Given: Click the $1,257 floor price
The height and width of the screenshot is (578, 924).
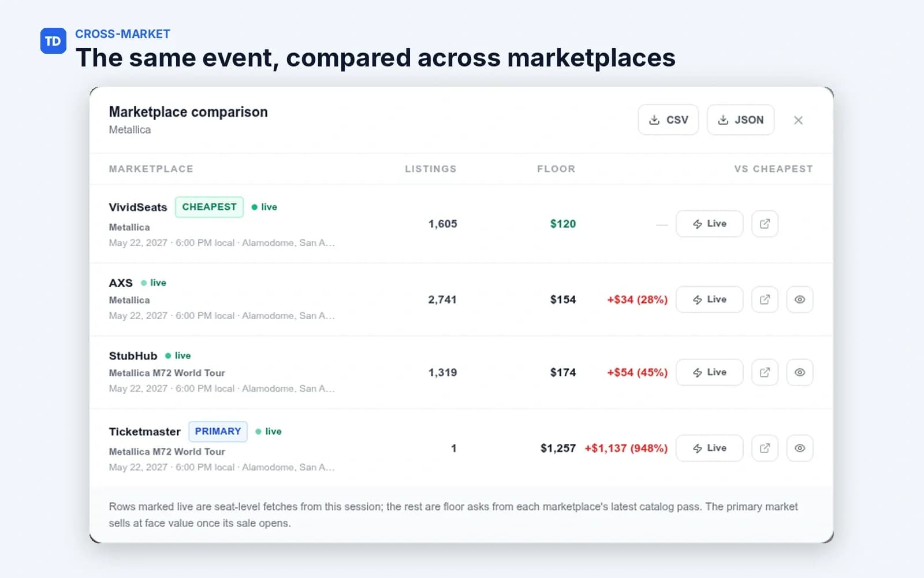Looking at the screenshot, I should click(558, 448).
